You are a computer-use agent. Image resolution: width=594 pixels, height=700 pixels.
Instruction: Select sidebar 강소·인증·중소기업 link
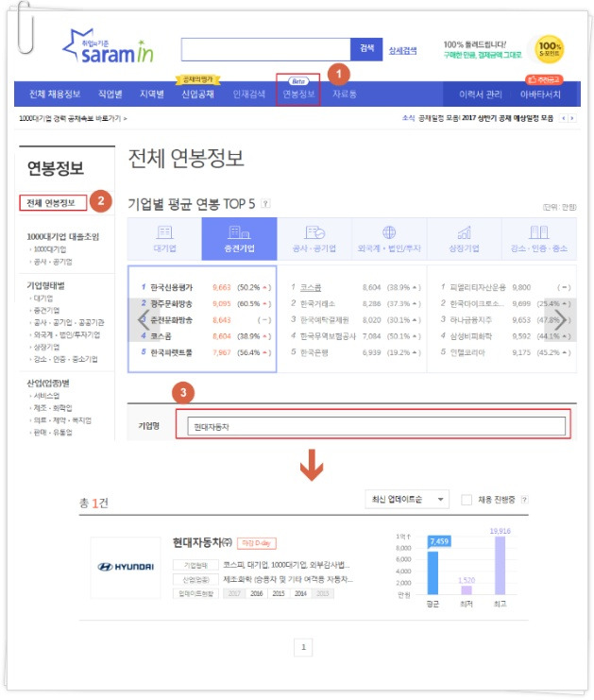coord(65,359)
